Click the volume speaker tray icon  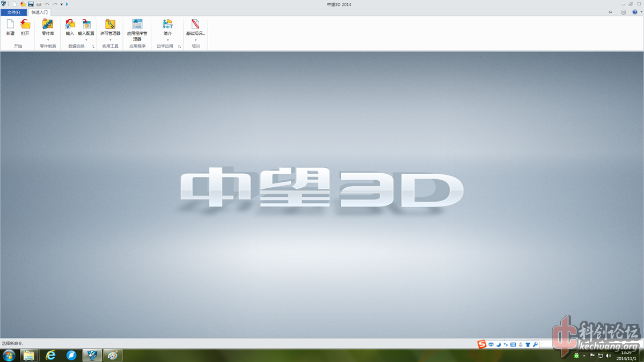tap(608, 356)
